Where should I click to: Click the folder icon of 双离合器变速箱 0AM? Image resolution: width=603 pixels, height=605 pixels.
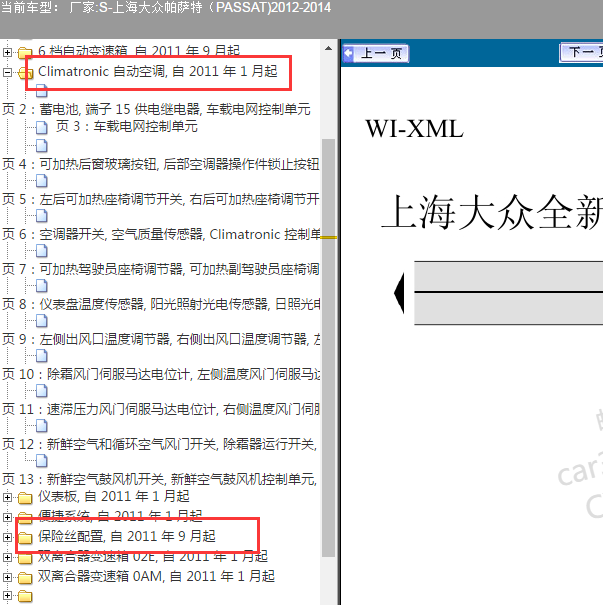coord(25,578)
